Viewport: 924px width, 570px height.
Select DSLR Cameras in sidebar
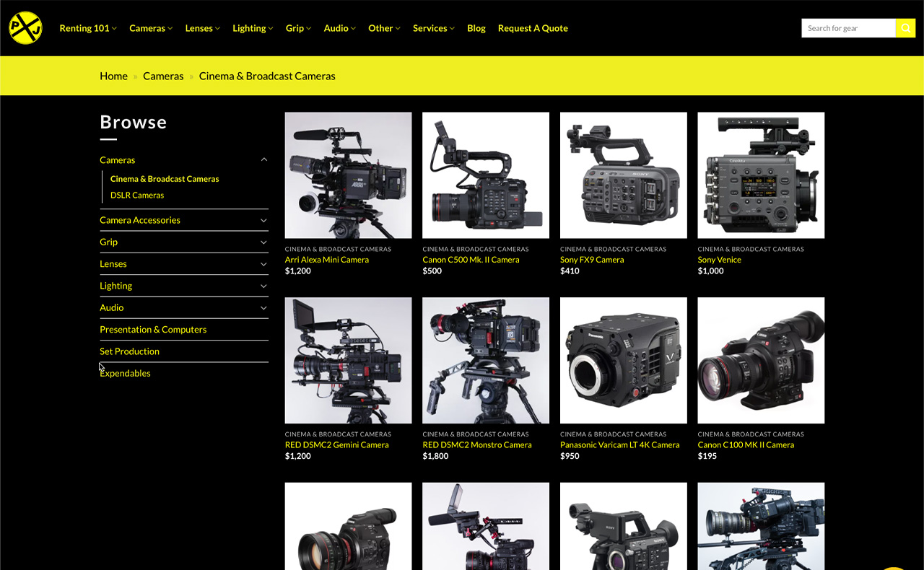pyautogui.click(x=137, y=196)
